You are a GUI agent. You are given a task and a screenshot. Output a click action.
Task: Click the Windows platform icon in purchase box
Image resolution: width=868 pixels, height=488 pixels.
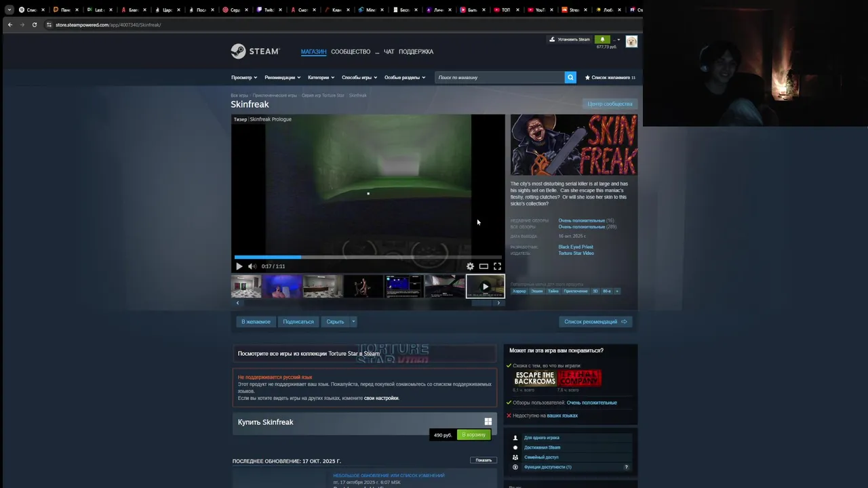tap(488, 422)
